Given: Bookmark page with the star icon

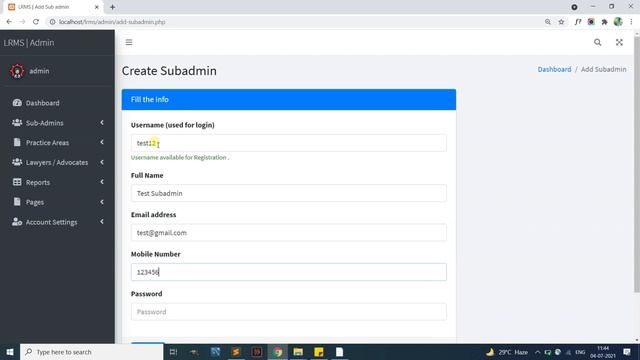Looking at the screenshot, I should tap(561, 22).
